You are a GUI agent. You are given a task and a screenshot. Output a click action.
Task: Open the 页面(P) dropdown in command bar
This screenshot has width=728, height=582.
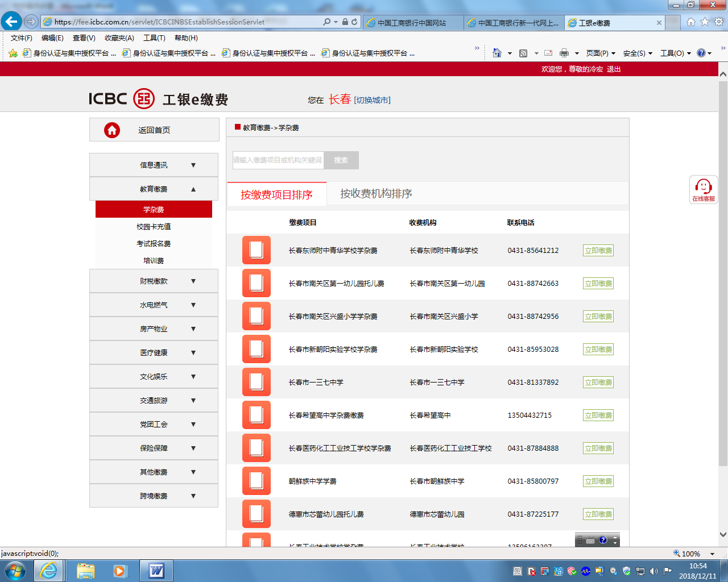click(601, 53)
